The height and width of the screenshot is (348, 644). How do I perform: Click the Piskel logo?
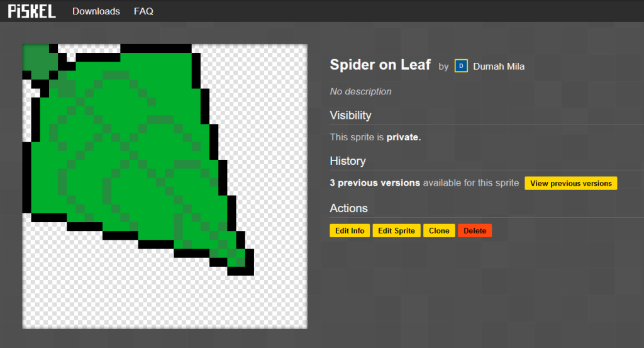coord(31,11)
